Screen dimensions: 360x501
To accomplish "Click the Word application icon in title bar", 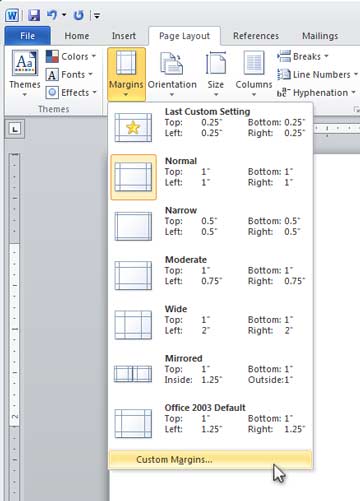I will (12, 15).
